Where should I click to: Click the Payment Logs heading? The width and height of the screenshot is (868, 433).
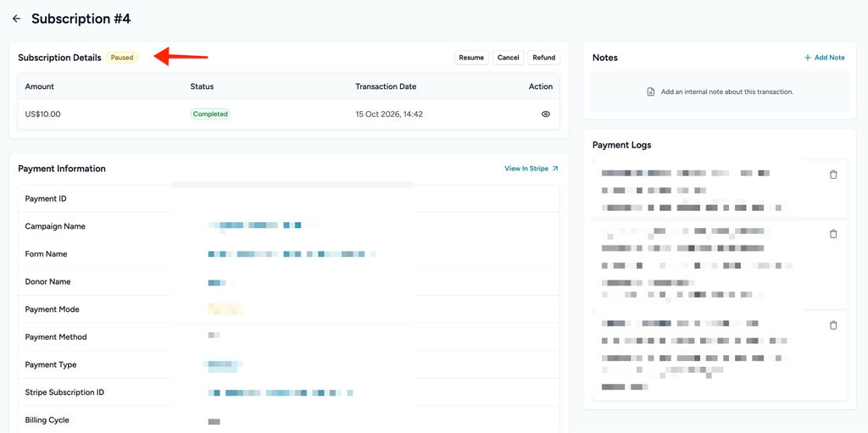(621, 145)
